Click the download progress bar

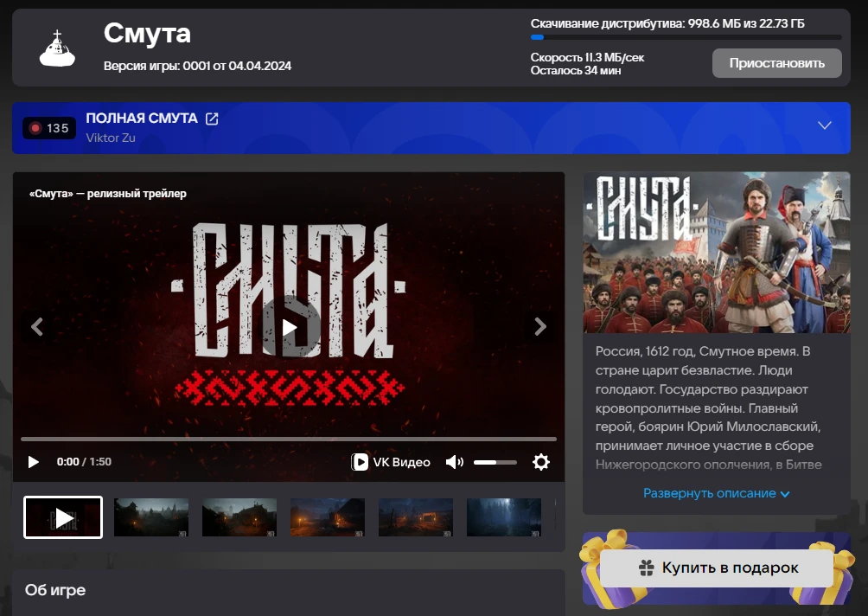(x=686, y=38)
